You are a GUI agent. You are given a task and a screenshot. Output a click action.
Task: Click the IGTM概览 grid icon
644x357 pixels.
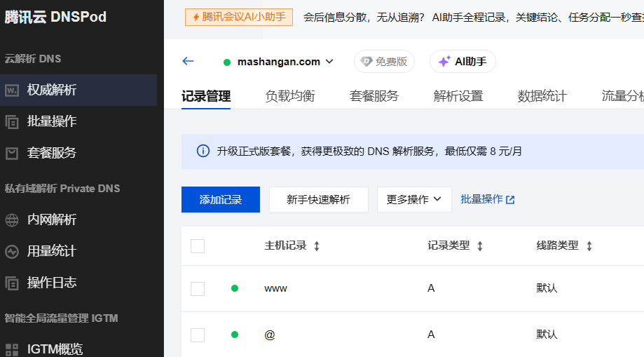point(12,349)
